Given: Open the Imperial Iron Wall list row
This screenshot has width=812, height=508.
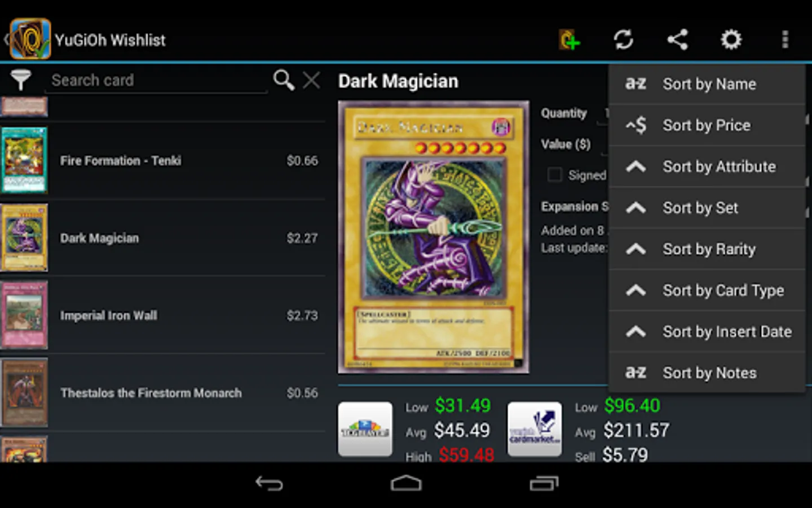Looking at the screenshot, I should (162, 315).
